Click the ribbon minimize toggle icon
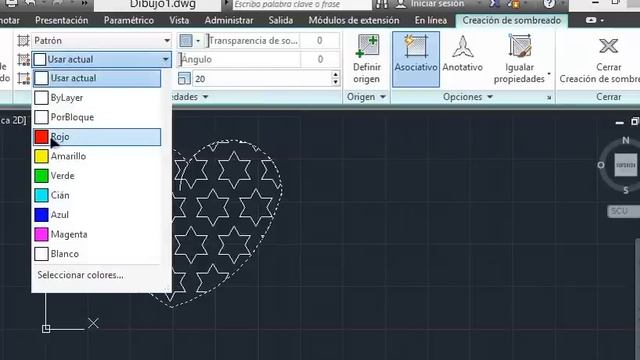This screenshot has height=360, width=640. 591,20
